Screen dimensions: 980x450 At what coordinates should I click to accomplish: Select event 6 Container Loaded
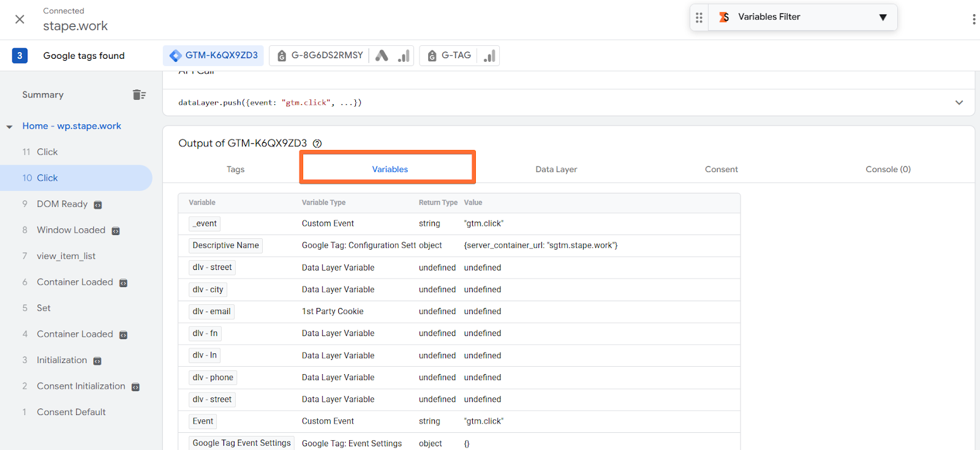(76, 282)
